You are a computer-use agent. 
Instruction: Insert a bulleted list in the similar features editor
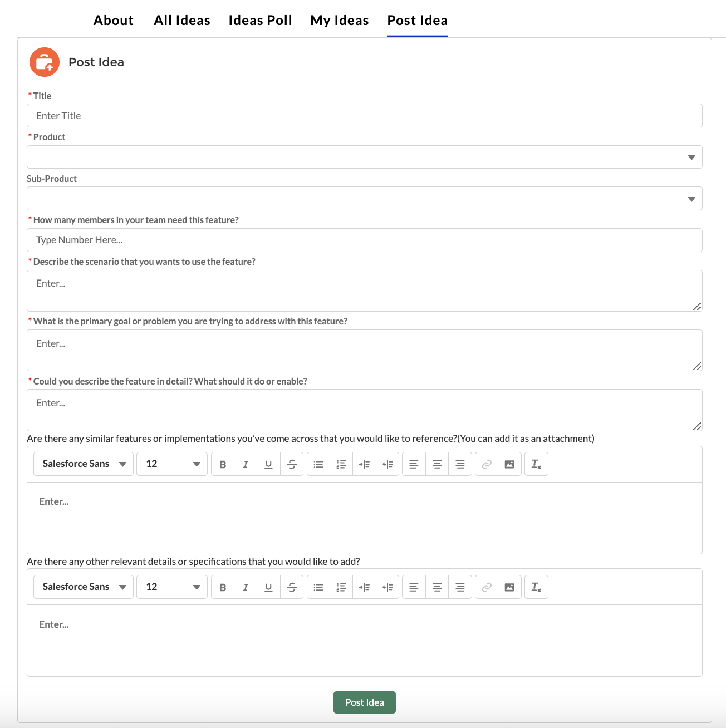point(318,464)
